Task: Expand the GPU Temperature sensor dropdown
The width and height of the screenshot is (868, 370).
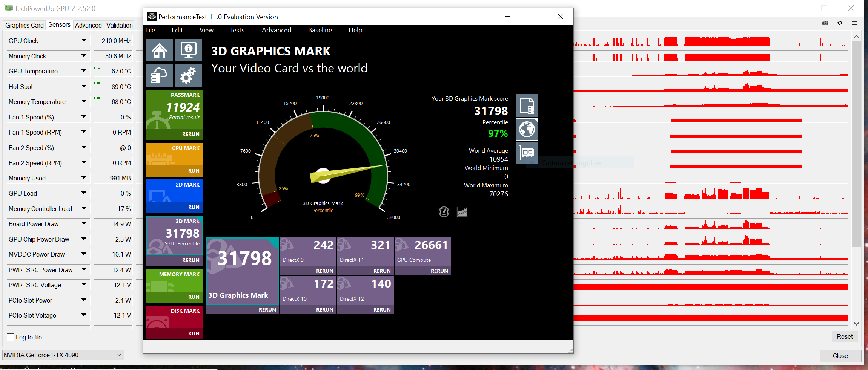Action: (84, 71)
